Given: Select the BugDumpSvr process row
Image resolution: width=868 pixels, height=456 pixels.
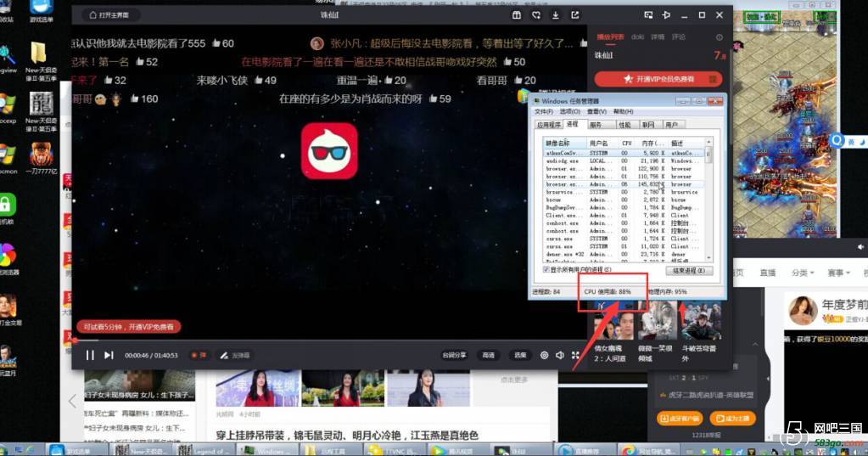Looking at the screenshot, I should pyautogui.click(x=624, y=207).
